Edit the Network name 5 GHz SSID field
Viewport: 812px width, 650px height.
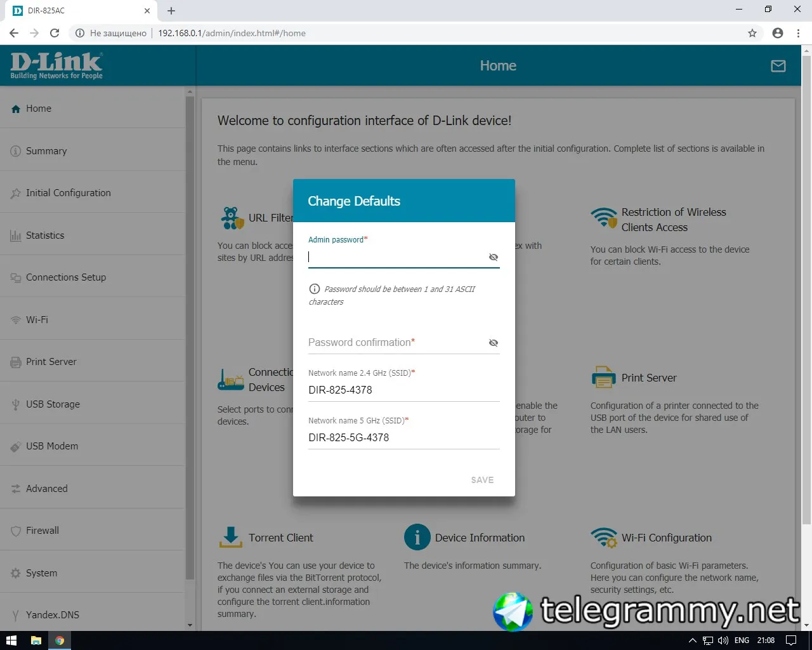404,437
